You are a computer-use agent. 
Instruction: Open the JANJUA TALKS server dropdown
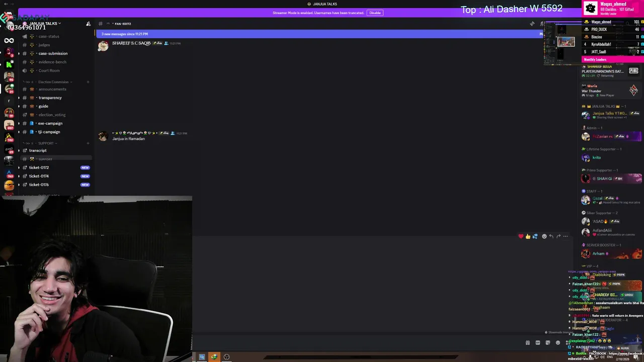point(45,24)
